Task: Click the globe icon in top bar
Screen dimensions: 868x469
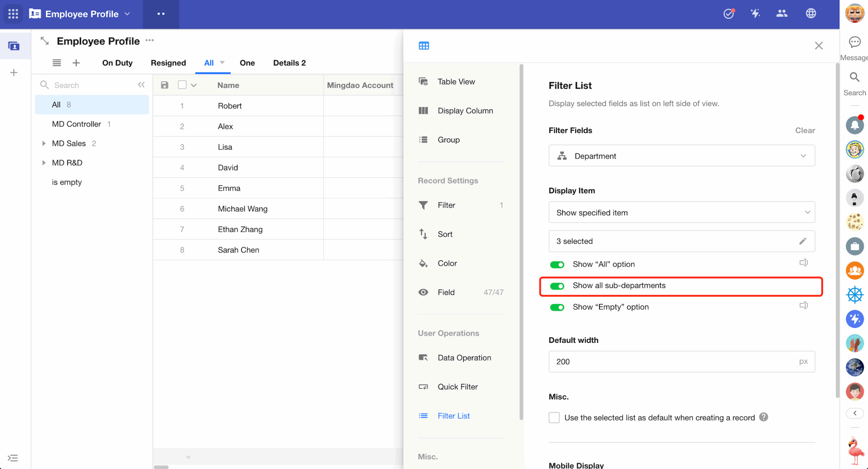Action: point(811,14)
